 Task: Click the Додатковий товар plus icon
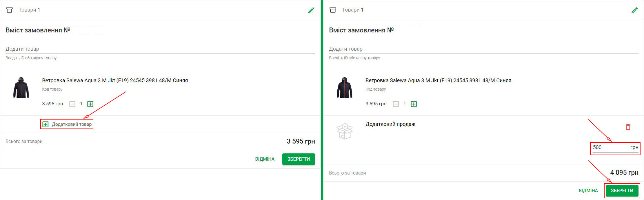click(46, 124)
